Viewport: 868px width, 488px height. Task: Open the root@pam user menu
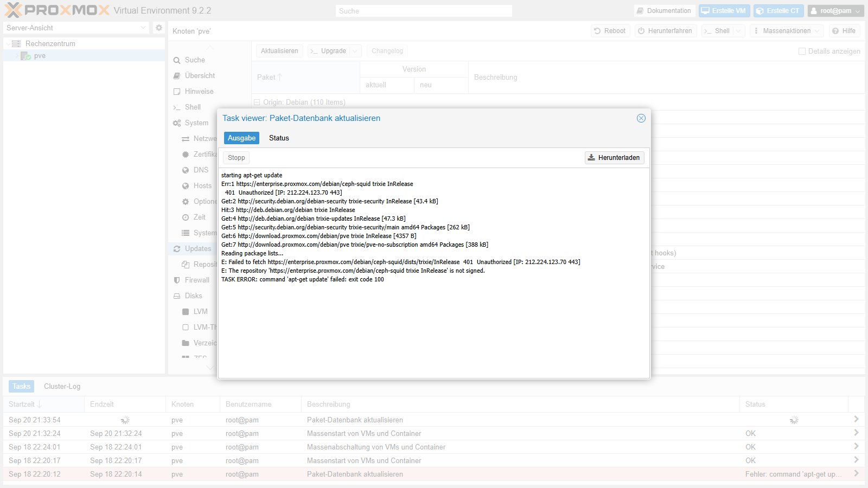coord(835,11)
